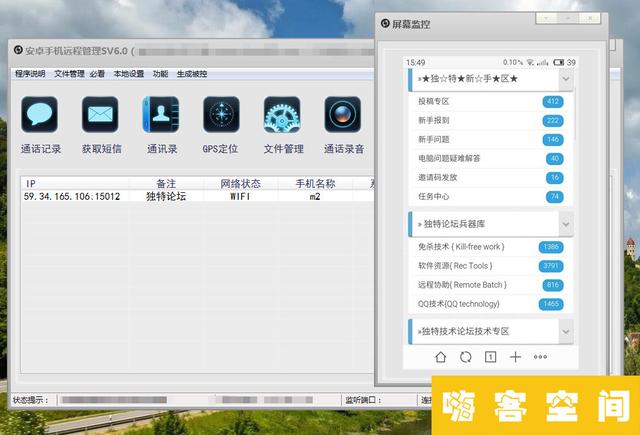Click the scrollbar thumb in the phone page
Image resolution: width=640 pixels, height=435 pixels.
pos(574,116)
